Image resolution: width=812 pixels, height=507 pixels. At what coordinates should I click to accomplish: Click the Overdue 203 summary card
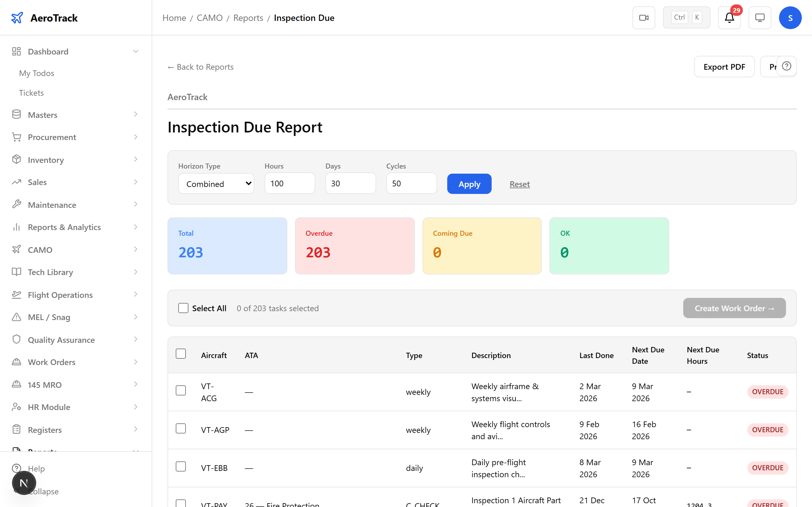(354, 246)
